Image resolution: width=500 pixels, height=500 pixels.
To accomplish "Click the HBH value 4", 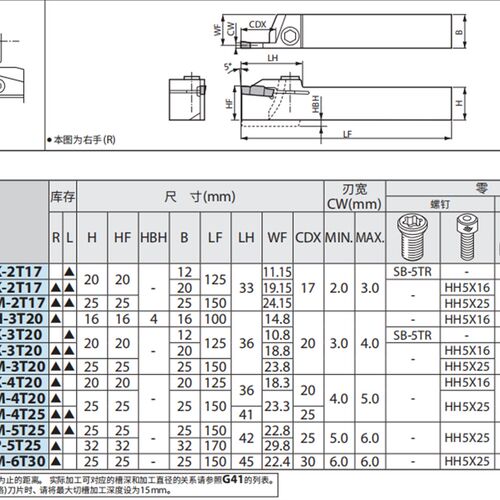I will (x=154, y=319).
